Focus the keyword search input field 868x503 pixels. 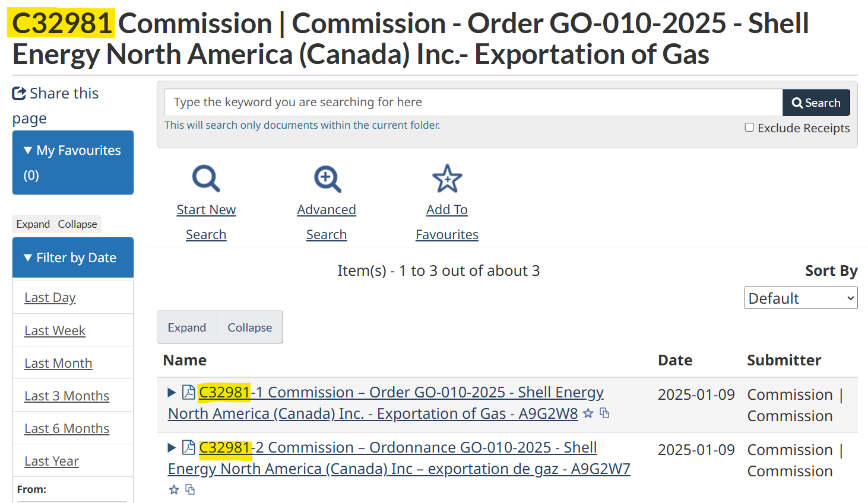coord(473,102)
